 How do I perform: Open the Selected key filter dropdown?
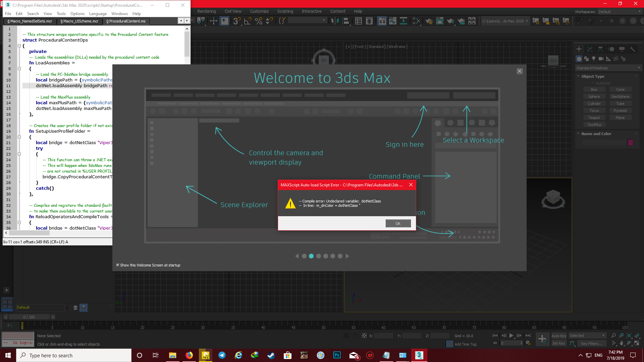587,336
